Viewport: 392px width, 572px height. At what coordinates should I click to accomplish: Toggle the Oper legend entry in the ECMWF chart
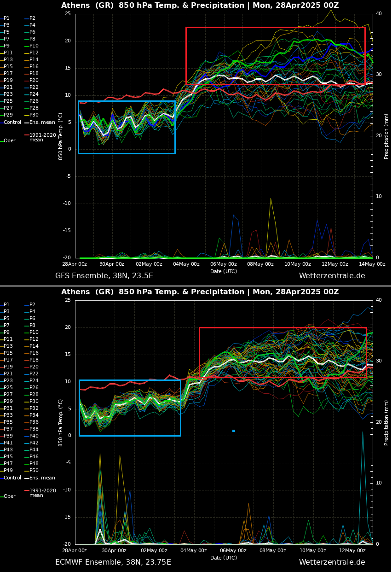(9, 496)
